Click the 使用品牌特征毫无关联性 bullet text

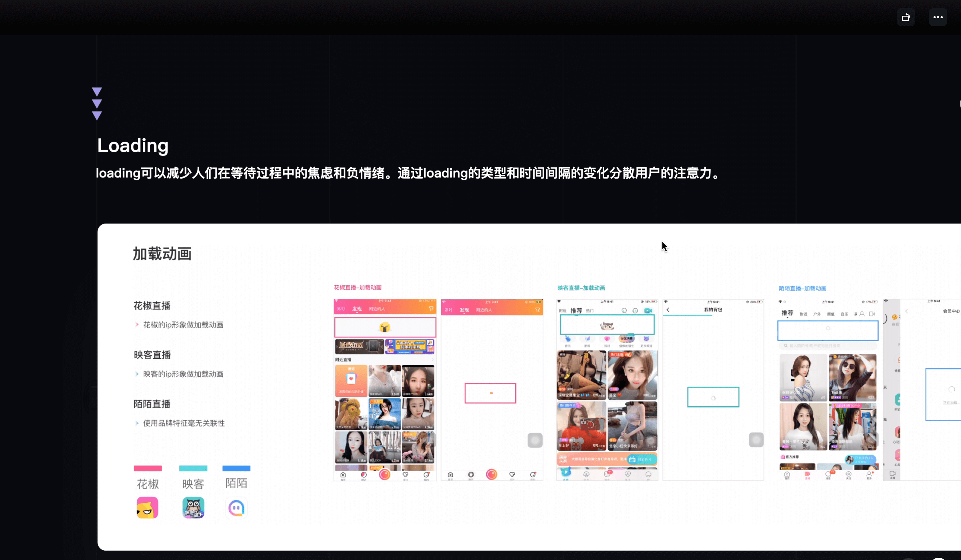point(184,423)
